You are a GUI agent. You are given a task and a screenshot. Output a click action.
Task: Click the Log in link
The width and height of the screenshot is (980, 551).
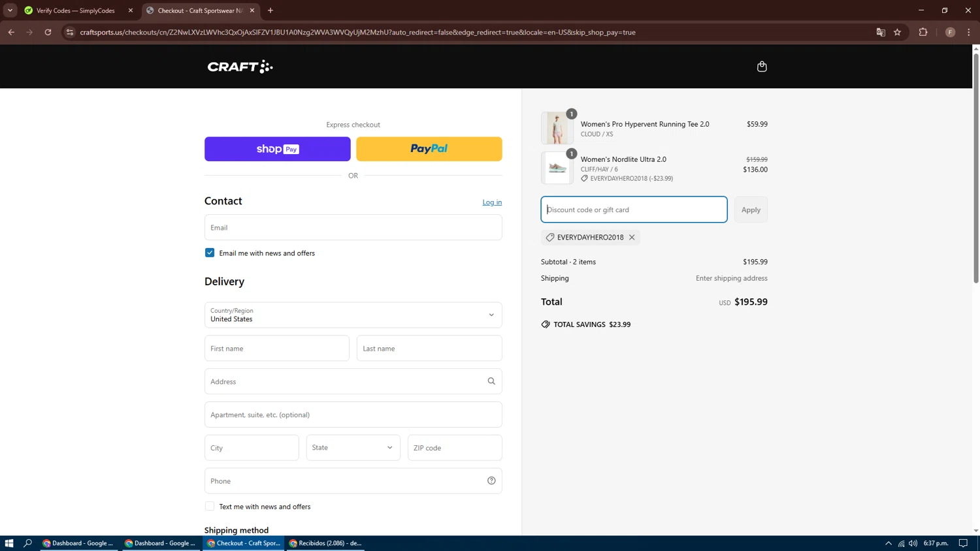tap(492, 202)
